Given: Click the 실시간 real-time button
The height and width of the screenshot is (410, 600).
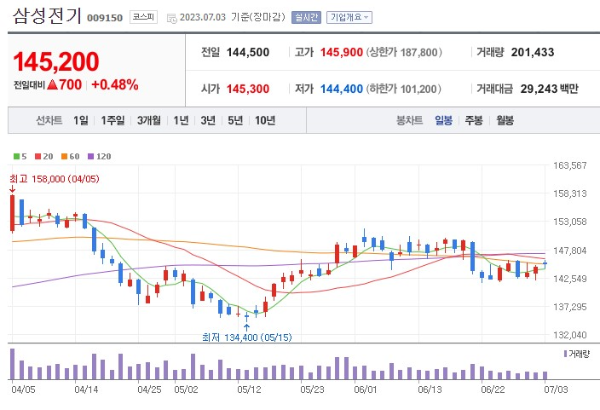Looking at the screenshot, I should [306, 17].
